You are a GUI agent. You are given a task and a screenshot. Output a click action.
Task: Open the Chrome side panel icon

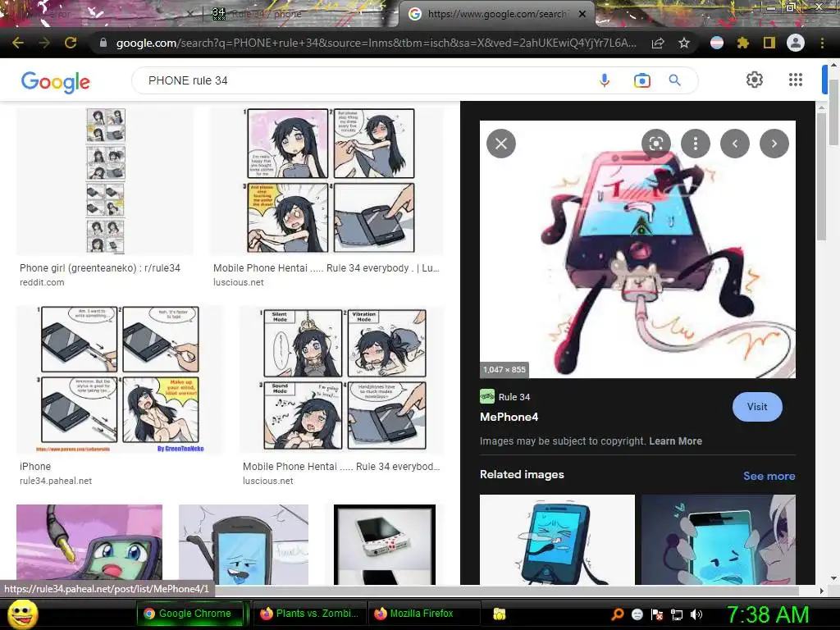point(769,43)
